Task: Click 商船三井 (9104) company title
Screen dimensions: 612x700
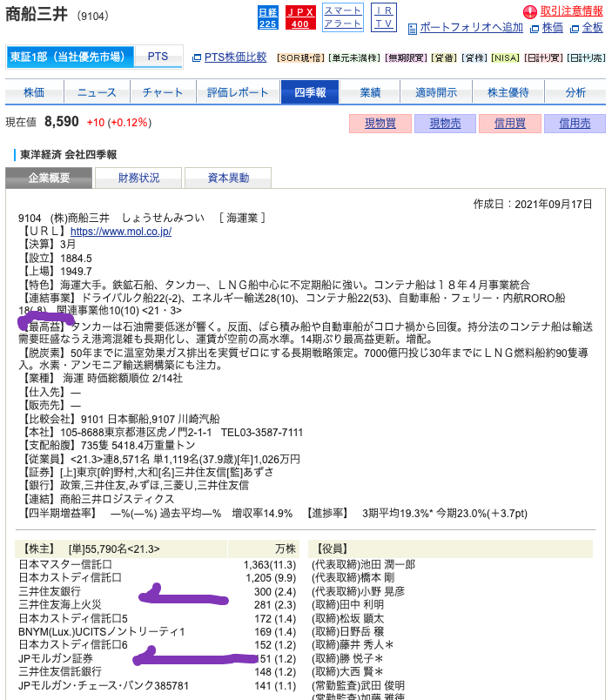Action: (57, 15)
